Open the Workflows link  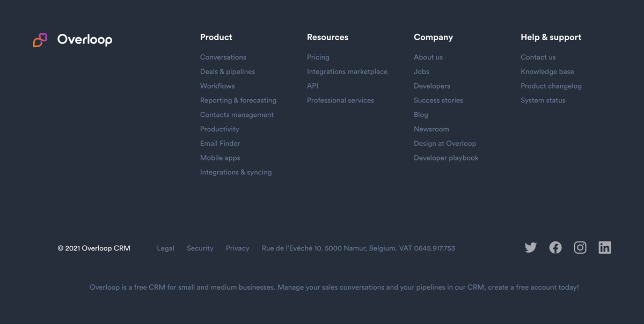pos(217,86)
